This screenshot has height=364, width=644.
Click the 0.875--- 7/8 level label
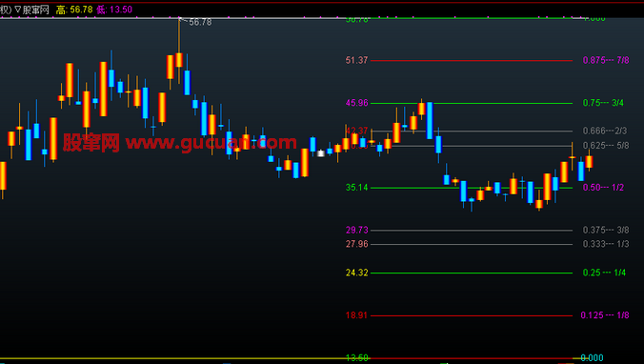[x=606, y=60]
